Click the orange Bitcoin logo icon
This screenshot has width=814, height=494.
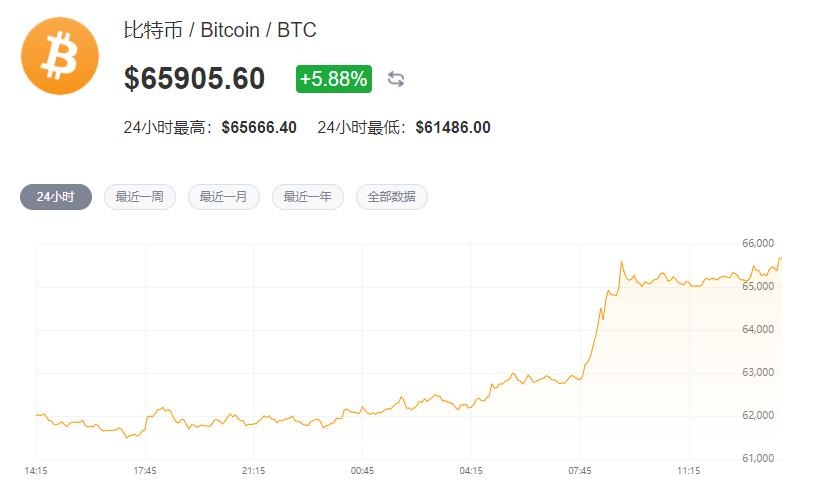(x=60, y=55)
